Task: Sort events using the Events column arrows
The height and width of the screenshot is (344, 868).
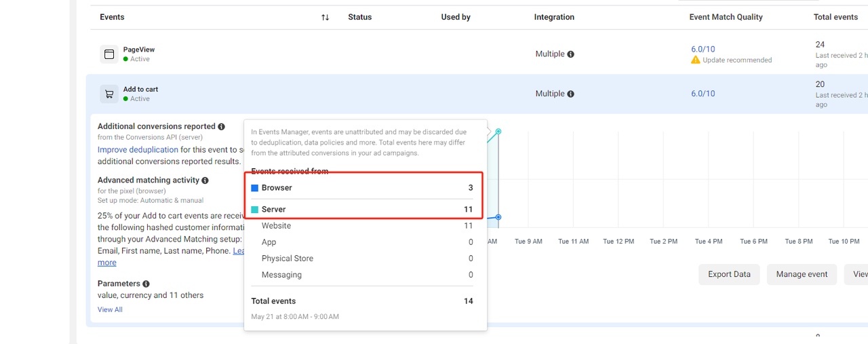Action: (325, 17)
